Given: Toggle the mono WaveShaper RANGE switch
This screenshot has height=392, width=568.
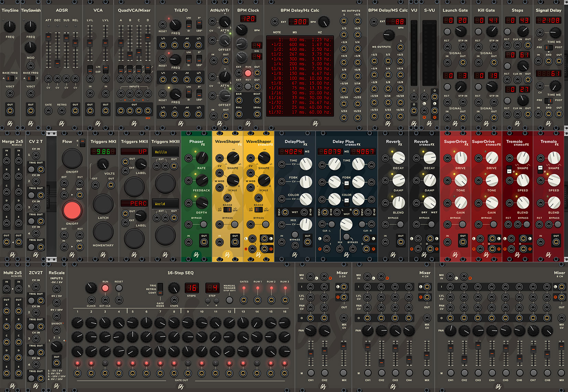Looking at the screenshot, I should pyautogui.click(x=227, y=209).
